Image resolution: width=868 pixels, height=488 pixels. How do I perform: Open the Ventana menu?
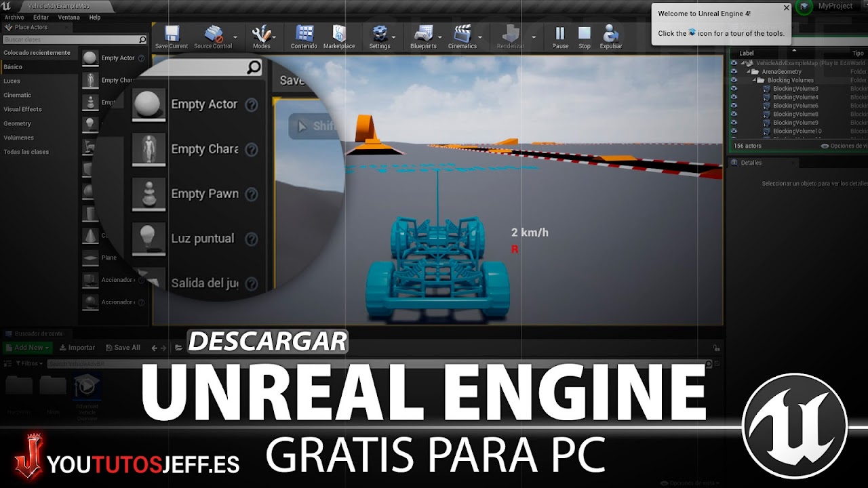click(x=68, y=18)
